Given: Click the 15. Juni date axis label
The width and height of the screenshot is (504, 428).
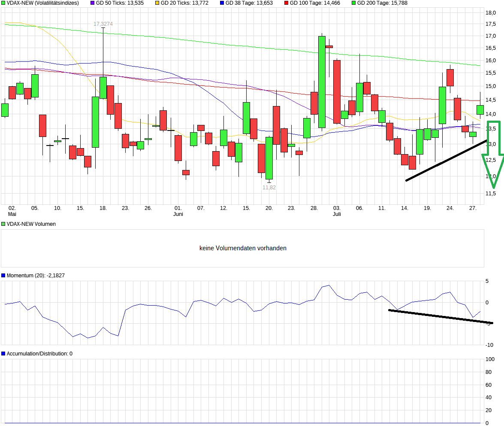Looking at the screenshot, I should click(x=246, y=208).
